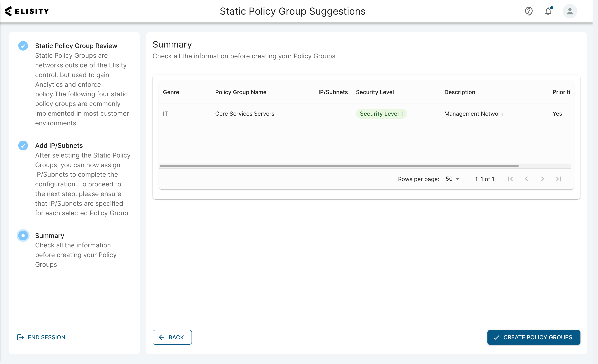Select the Static Policy Group Review step title
Screen dimensions: 598x364
pos(76,46)
